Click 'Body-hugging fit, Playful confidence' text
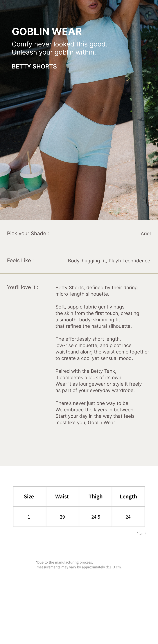The width and height of the screenshot is (158, 644). pos(109,261)
